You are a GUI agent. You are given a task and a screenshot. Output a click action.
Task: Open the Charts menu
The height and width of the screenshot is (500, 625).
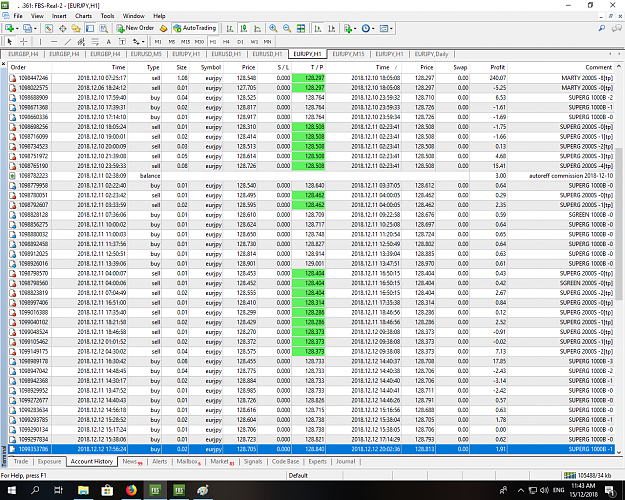tap(83, 16)
